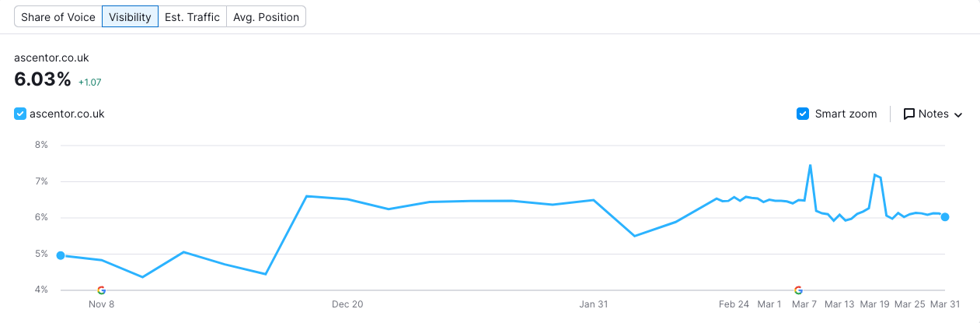Click the Dec 20 date axis label

(x=347, y=304)
